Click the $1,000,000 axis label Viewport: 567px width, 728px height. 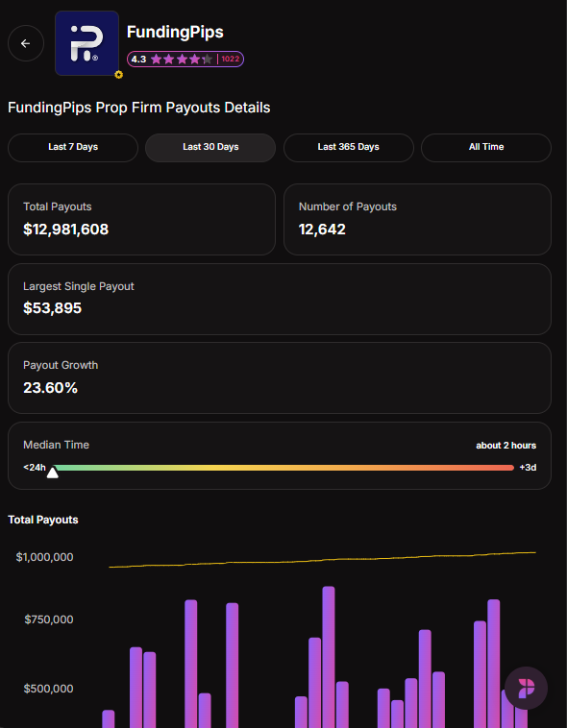coord(44,557)
